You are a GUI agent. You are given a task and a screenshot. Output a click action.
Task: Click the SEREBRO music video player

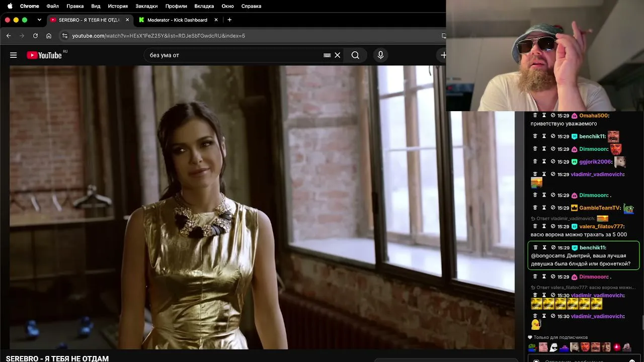point(262,207)
